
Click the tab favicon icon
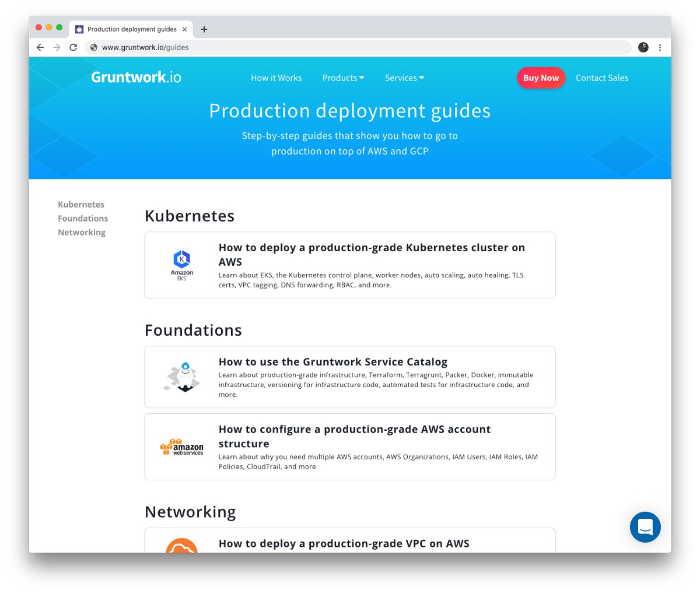click(79, 29)
